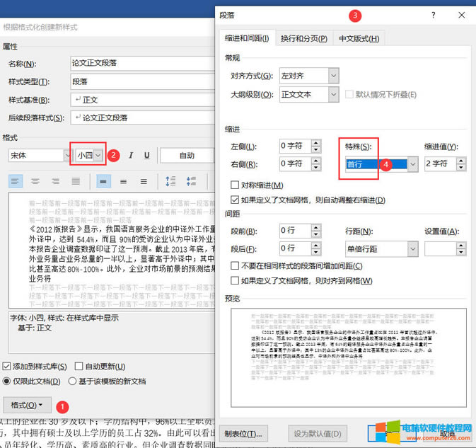
Task: Click 后续段落样式 field
Action: pyautogui.click(x=143, y=117)
